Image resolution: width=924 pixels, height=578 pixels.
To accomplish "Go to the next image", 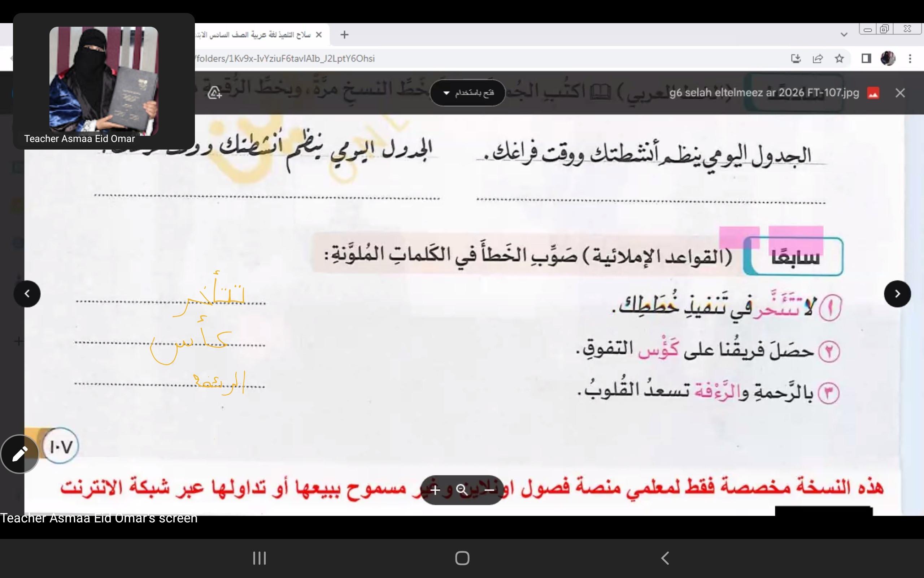I will 897,294.
